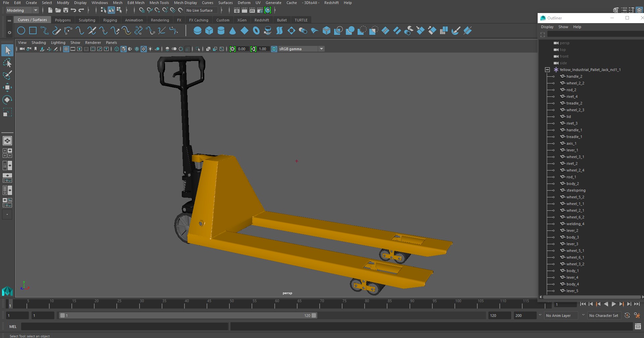Open the Deform menu

click(244, 3)
